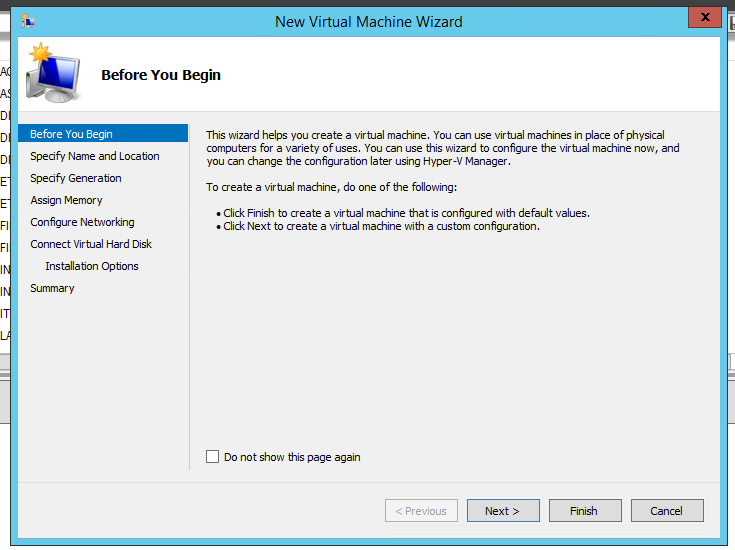Select the Installation Options sub-step

coord(92,266)
